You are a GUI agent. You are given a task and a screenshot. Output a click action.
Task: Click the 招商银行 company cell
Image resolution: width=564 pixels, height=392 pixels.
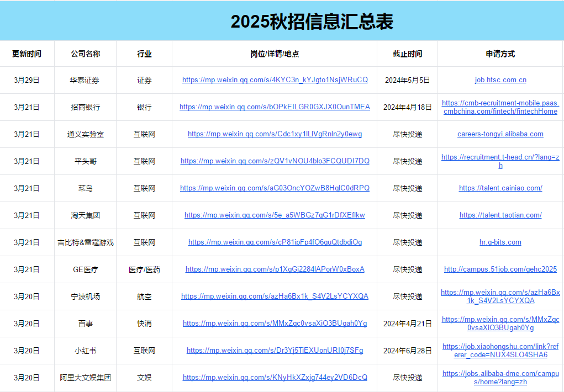tap(85, 107)
